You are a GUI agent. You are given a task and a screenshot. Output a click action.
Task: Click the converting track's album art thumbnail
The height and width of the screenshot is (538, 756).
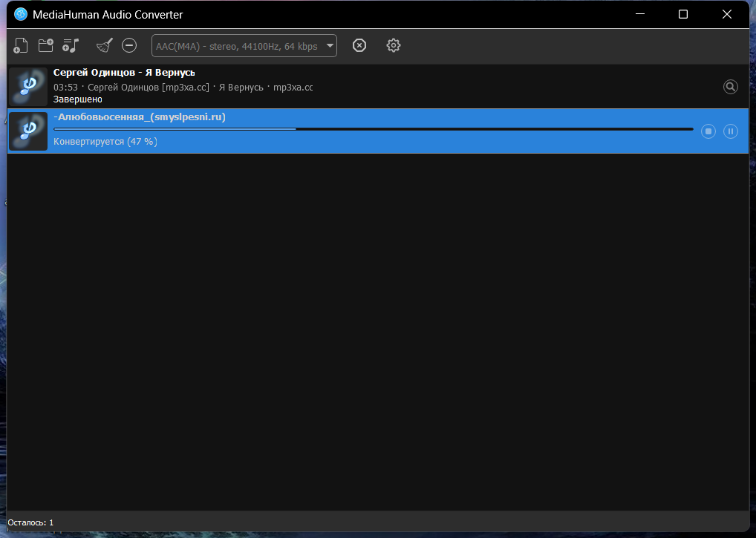[28, 131]
